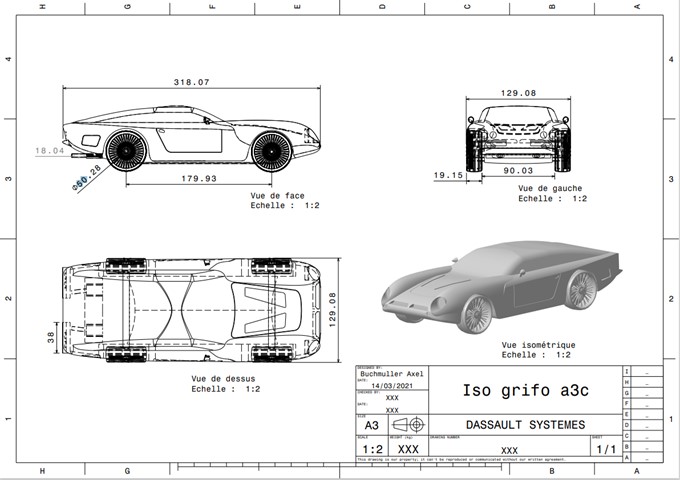Click the 318.07 overall length dimension
The width and height of the screenshot is (680, 480).
[x=191, y=82]
